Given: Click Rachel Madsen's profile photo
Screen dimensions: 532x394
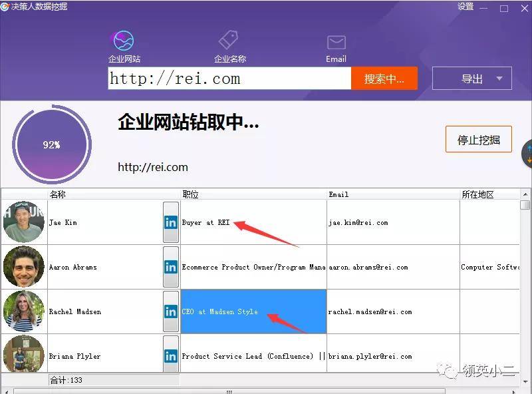Looking at the screenshot, I should click(x=24, y=311).
